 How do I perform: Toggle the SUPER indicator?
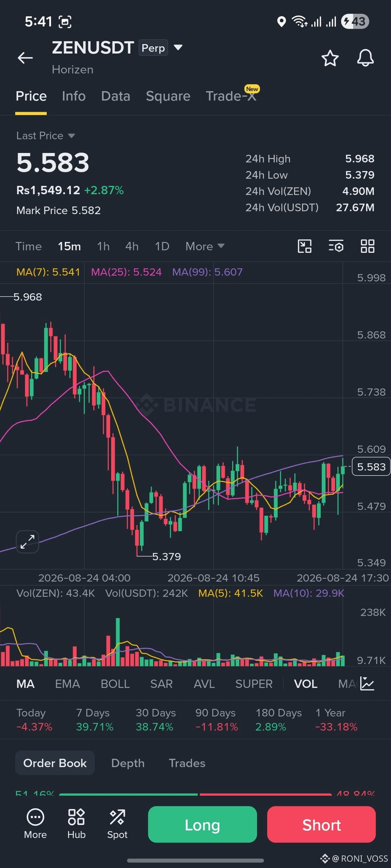[254, 684]
